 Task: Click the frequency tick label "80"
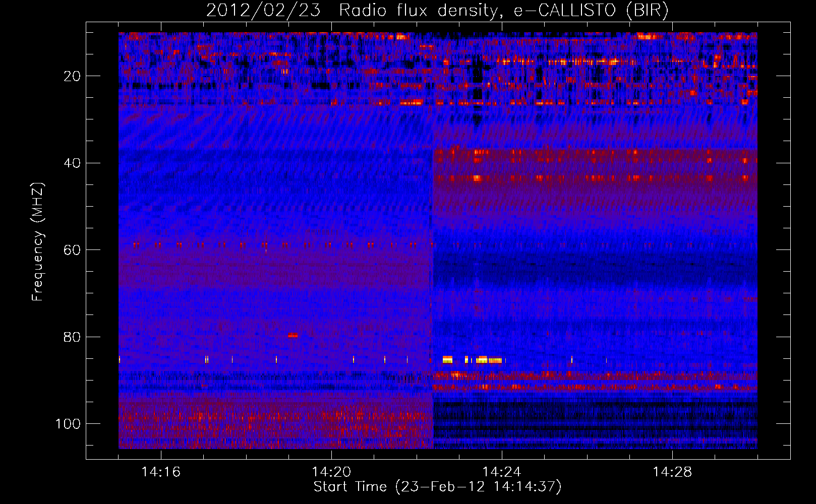click(x=72, y=337)
